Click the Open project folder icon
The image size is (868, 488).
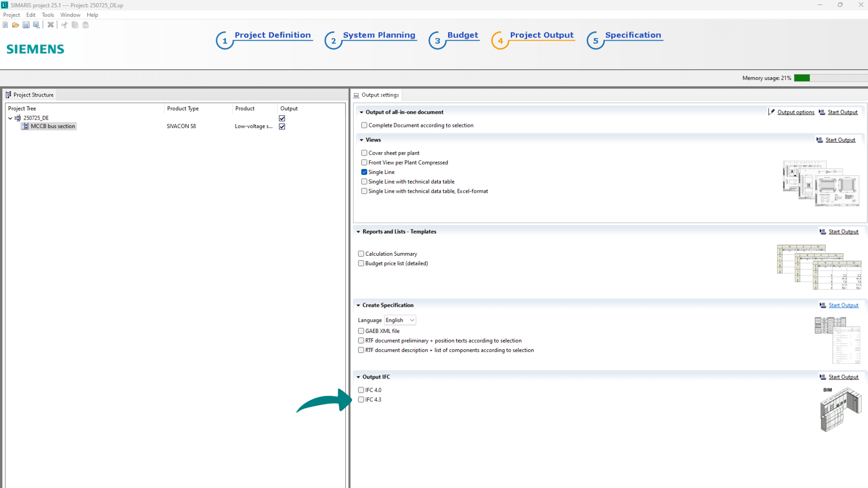click(15, 25)
